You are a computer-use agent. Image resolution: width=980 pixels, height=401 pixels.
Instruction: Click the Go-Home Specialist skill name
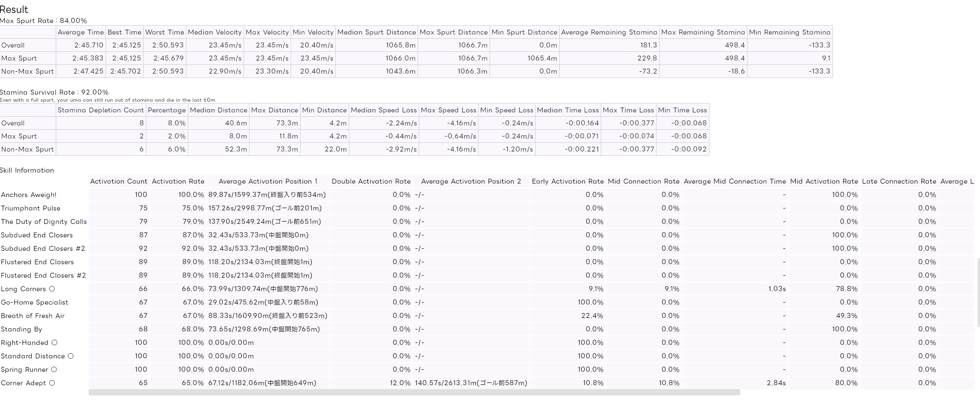pyautogui.click(x=34, y=303)
